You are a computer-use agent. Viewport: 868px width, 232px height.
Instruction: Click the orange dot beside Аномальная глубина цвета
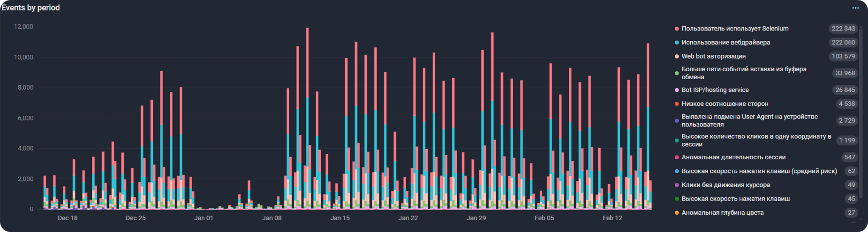tap(677, 213)
